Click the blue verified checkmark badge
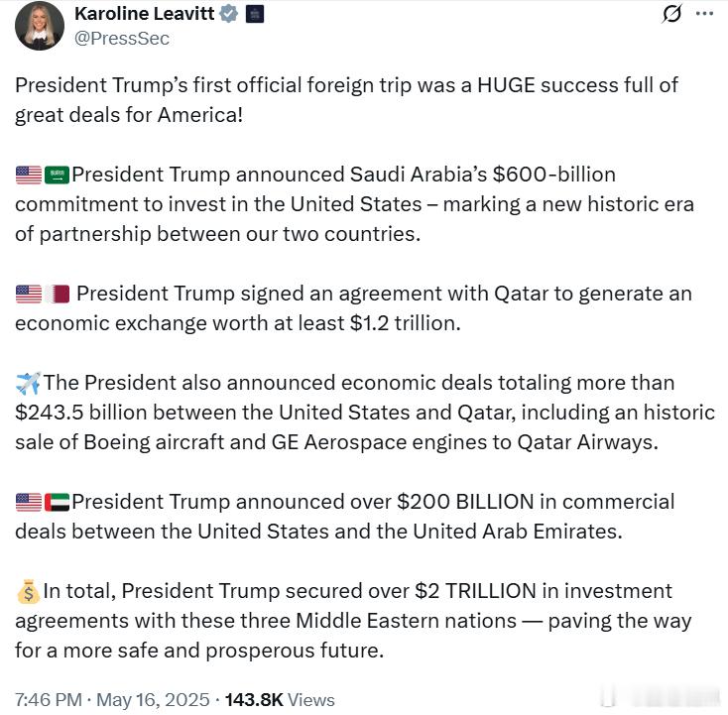Screen dimensions: 728x715 click(x=228, y=14)
